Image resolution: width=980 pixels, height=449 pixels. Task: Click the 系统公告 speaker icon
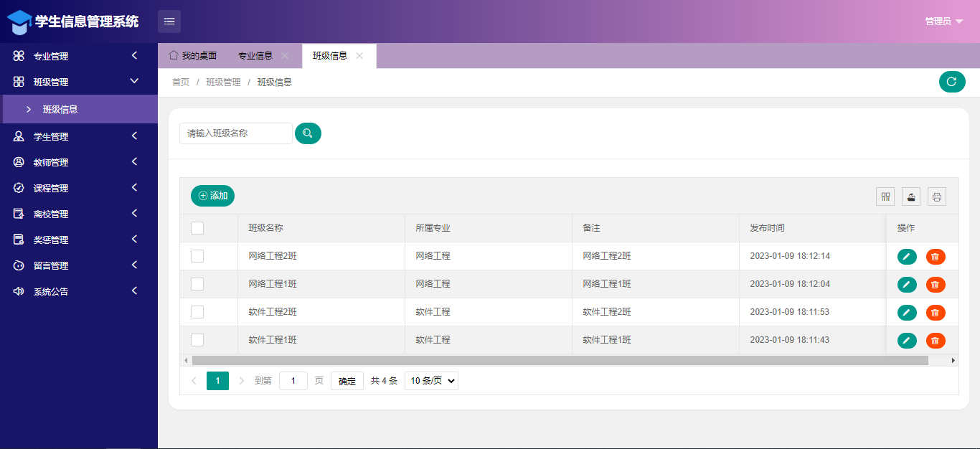point(19,291)
